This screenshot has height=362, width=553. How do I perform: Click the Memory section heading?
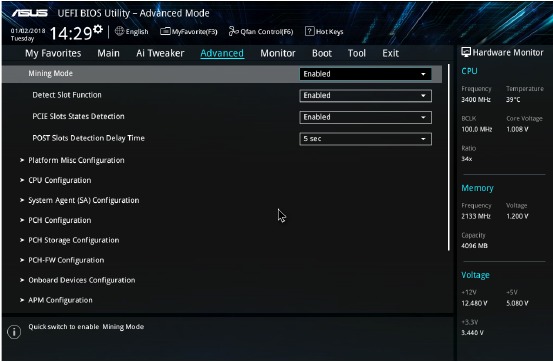478,188
